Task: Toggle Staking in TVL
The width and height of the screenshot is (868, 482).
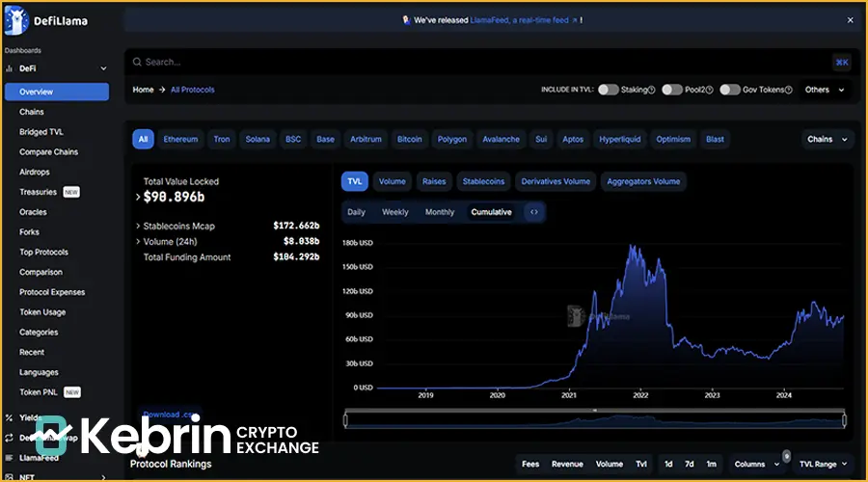Action: pos(609,90)
